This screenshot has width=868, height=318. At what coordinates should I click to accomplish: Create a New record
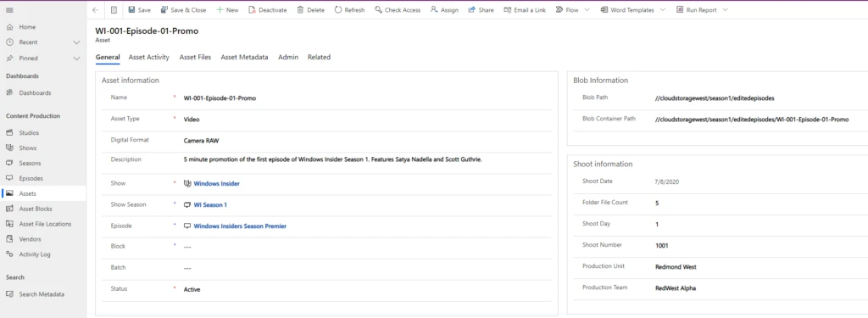227,10
